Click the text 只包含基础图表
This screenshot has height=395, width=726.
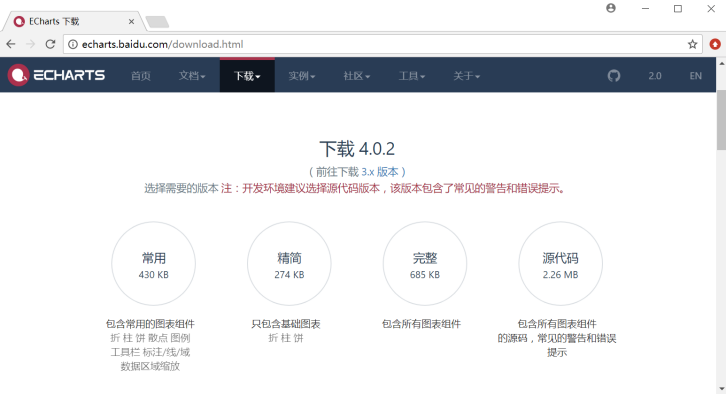(x=286, y=324)
